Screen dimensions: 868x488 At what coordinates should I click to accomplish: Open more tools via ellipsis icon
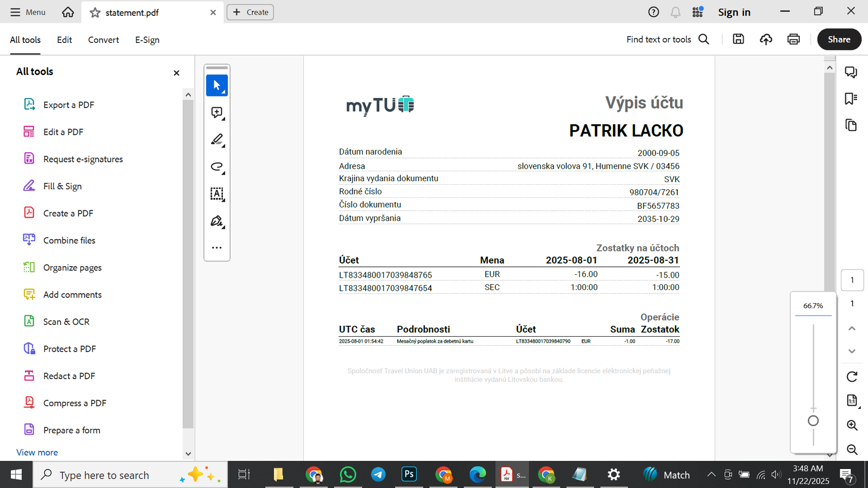coord(216,247)
